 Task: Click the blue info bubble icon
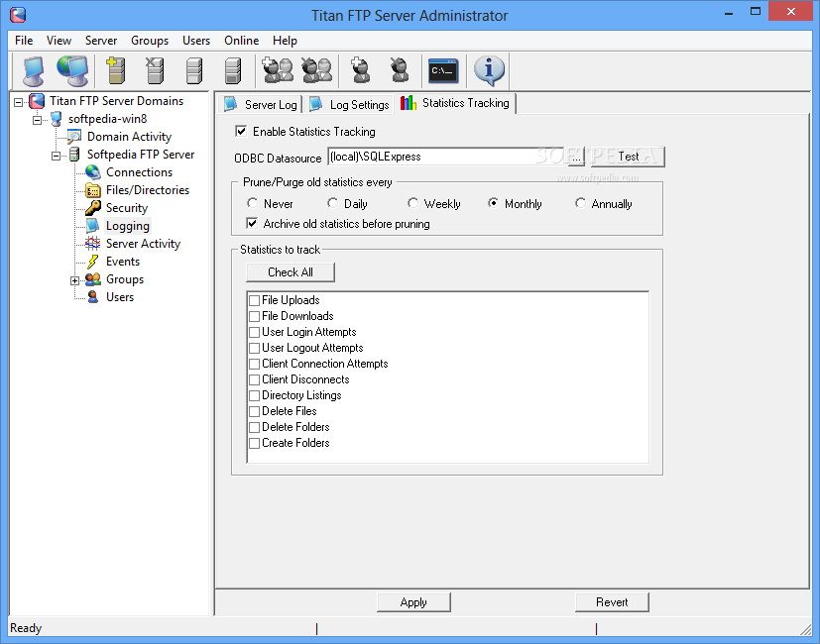pos(489,70)
